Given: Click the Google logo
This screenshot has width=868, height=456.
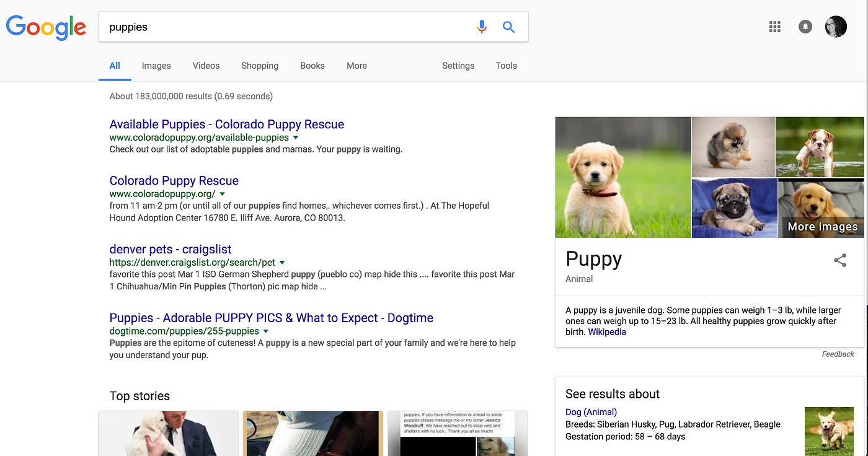Looking at the screenshot, I should tap(46, 27).
